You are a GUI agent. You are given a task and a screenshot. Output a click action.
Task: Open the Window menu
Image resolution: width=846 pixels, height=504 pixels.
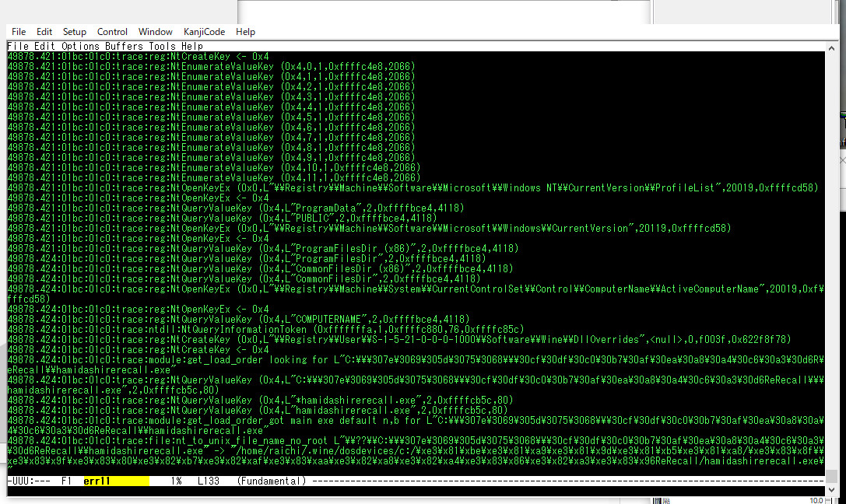156,32
